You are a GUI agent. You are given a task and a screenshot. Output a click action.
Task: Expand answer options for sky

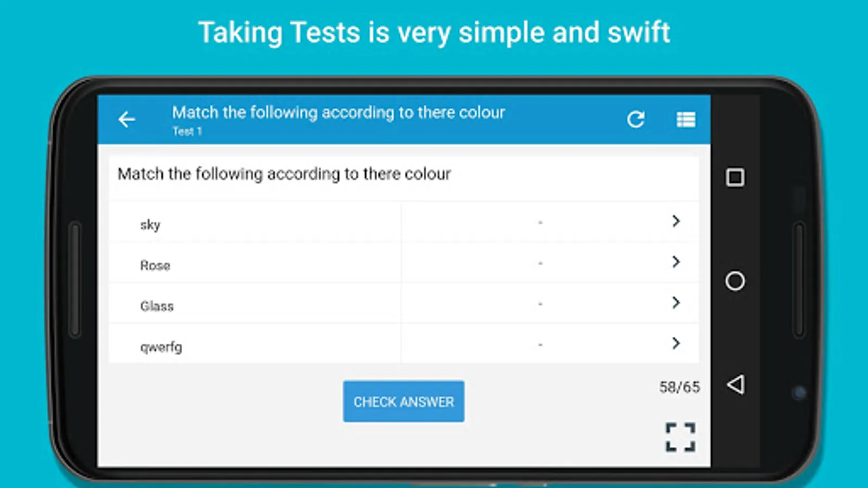point(675,221)
